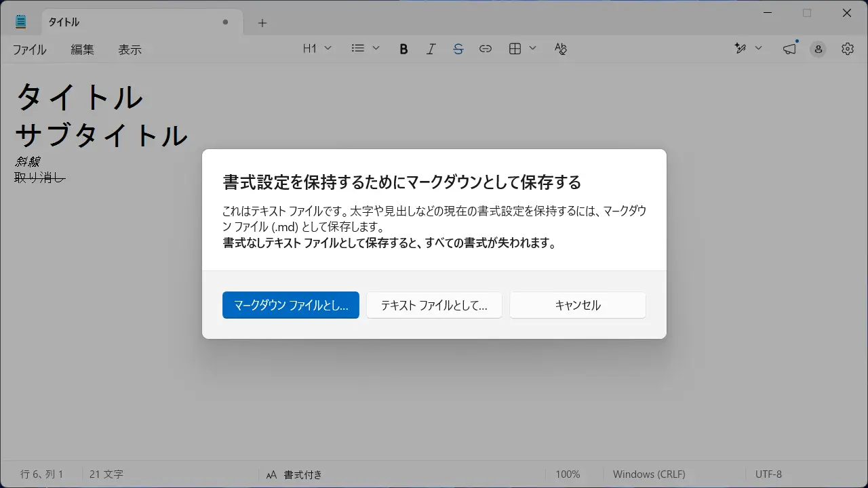Expand the H1 heading dropdown
The width and height of the screenshot is (868, 488).
point(317,49)
